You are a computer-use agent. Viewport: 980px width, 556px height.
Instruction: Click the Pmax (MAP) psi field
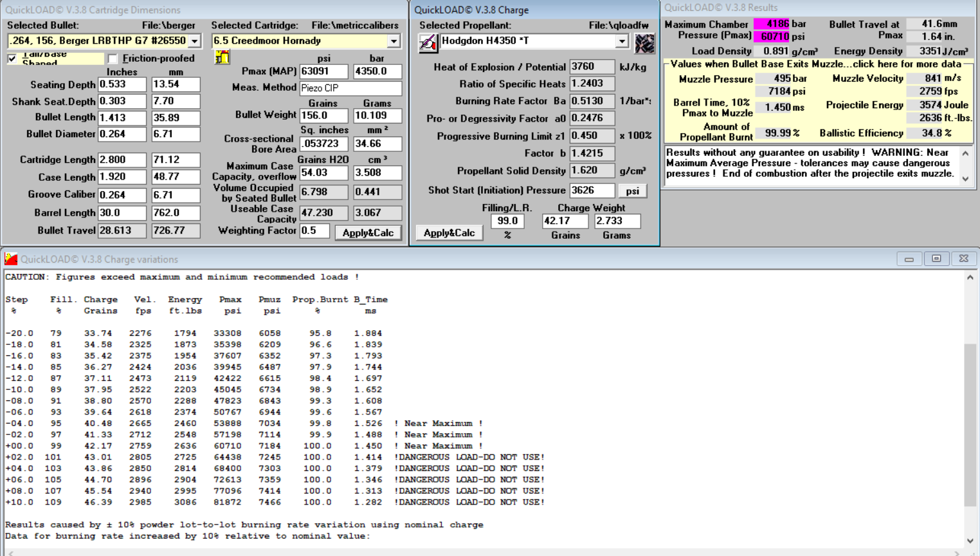click(324, 71)
